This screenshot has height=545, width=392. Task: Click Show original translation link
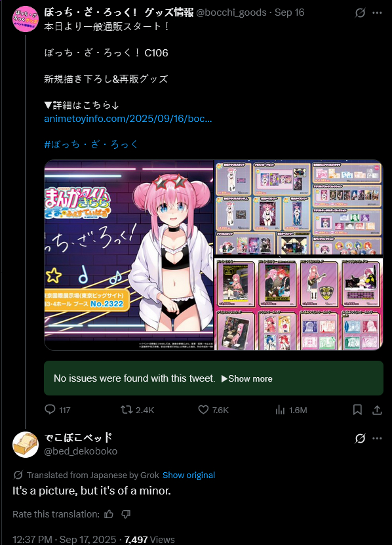(x=189, y=475)
